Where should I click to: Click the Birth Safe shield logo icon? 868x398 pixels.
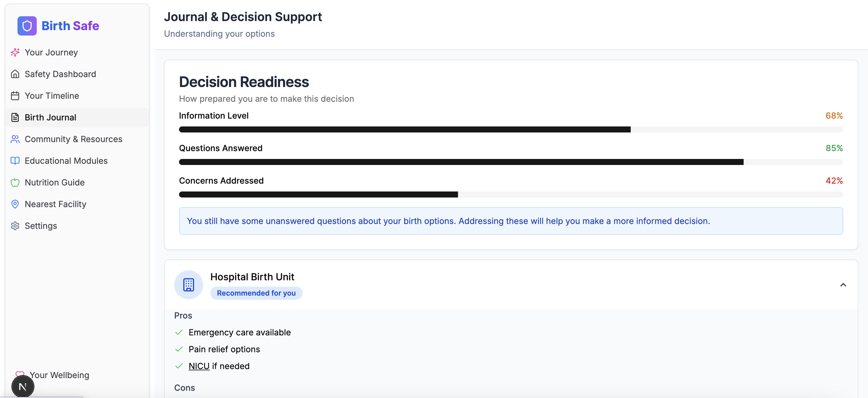pos(27,26)
